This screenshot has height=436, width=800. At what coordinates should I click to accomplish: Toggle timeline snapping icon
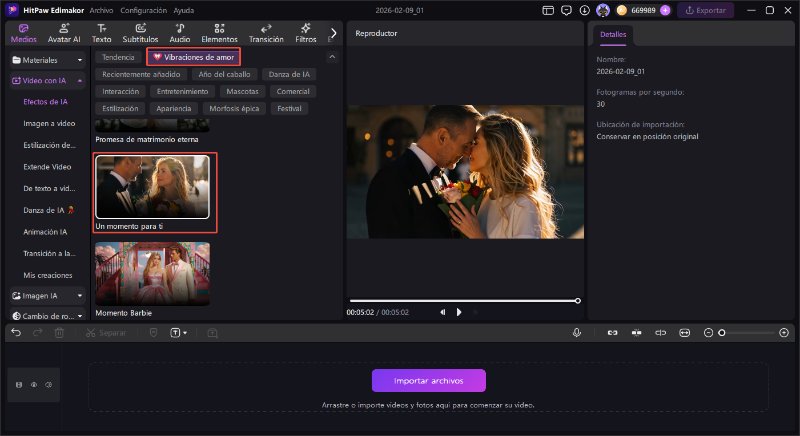[636, 332]
